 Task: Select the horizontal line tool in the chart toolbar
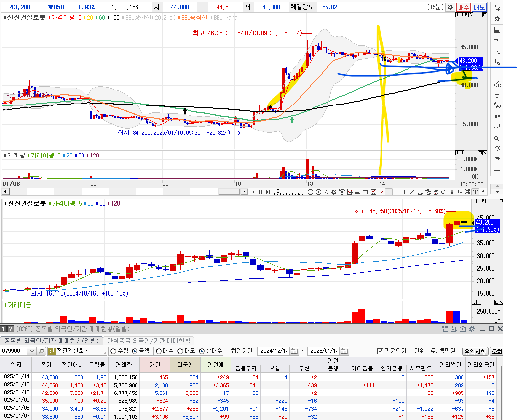397,192
